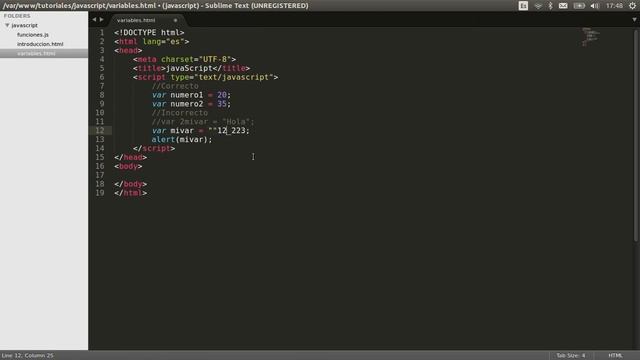Click the //var 2mivar = "Hola" comment
This screenshot has width=640, height=360.
[203, 122]
